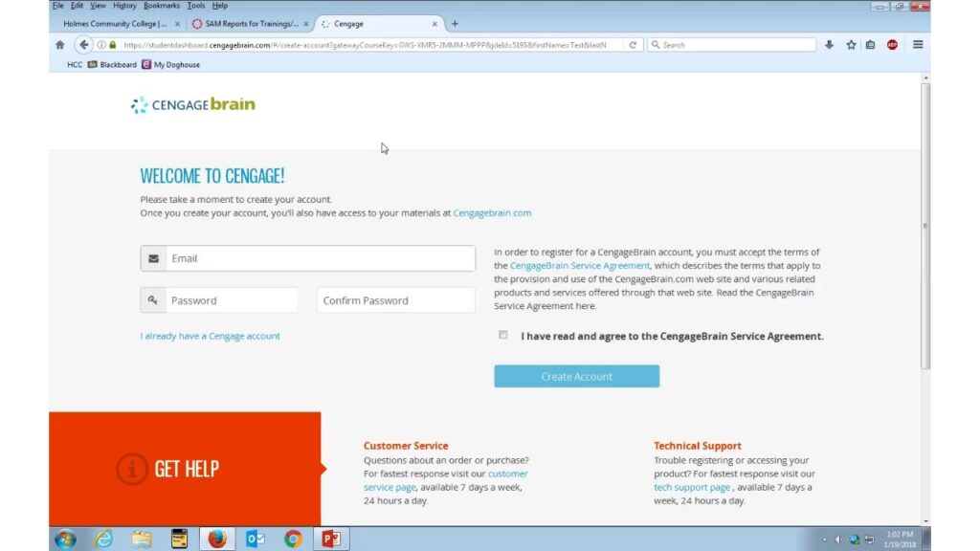This screenshot has width=980, height=551.
Task: Show hidden tray icons arrow
Action: pyautogui.click(x=824, y=540)
